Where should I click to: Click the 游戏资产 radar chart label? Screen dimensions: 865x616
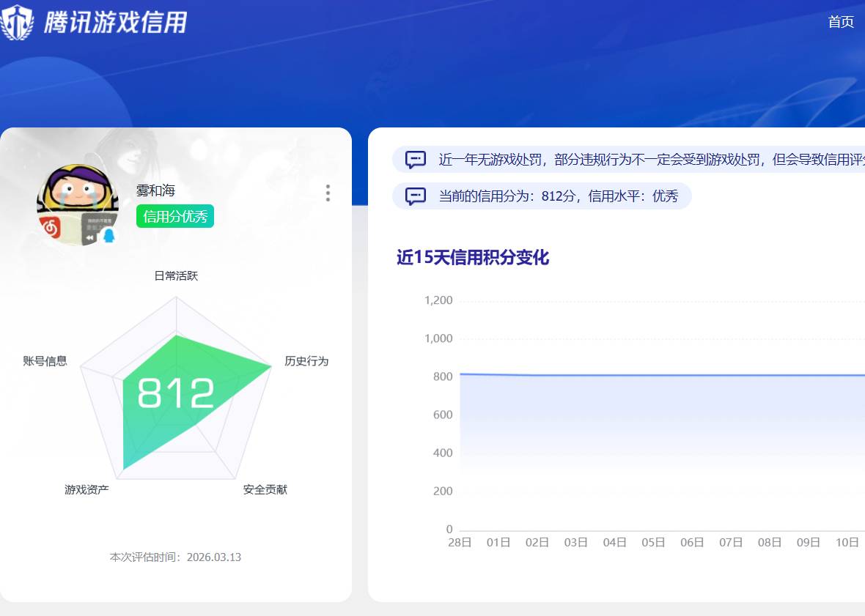tap(86, 489)
